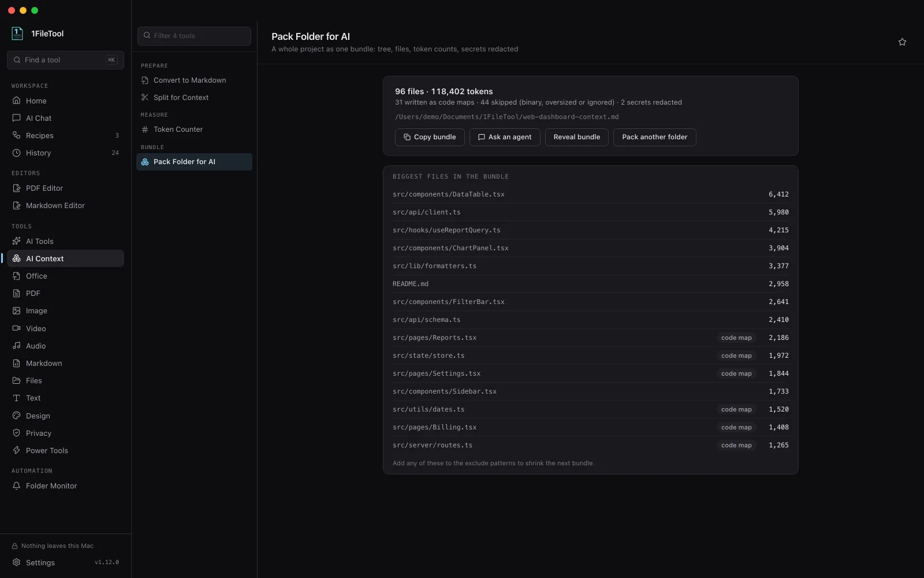The width and height of the screenshot is (924, 578).
Task: Launch the PDF Editor
Action: click(x=65, y=188)
